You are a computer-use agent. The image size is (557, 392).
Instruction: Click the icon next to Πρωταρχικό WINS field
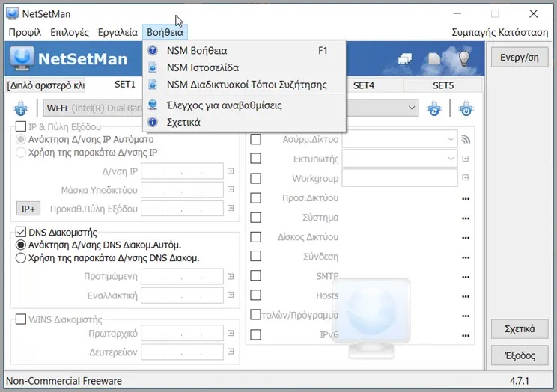pyautogui.click(x=231, y=333)
